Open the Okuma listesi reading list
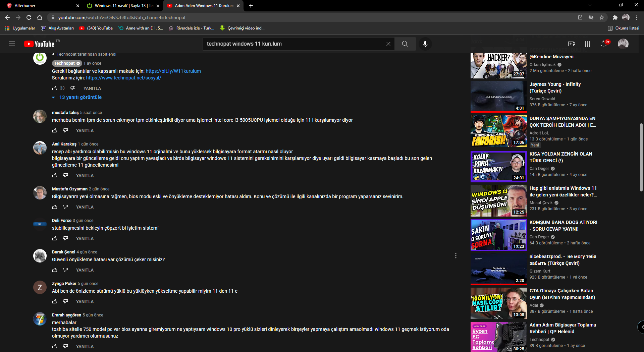 coord(624,28)
